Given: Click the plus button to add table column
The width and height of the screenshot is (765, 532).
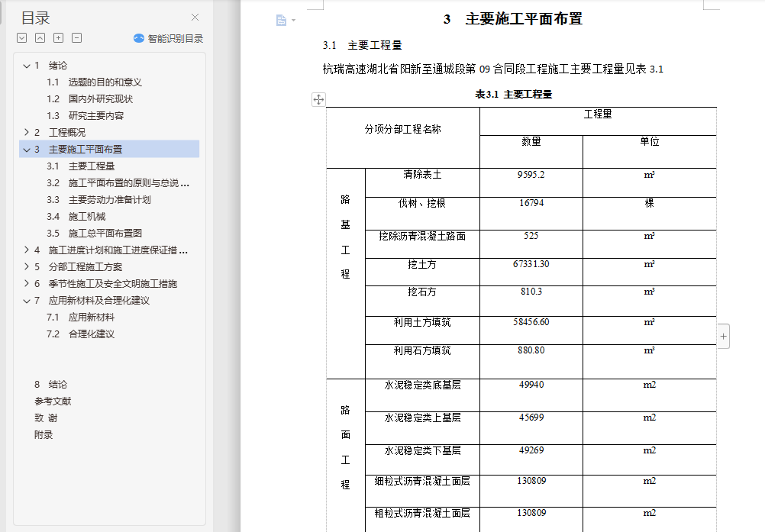Looking at the screenshot, I should (724, 336).
